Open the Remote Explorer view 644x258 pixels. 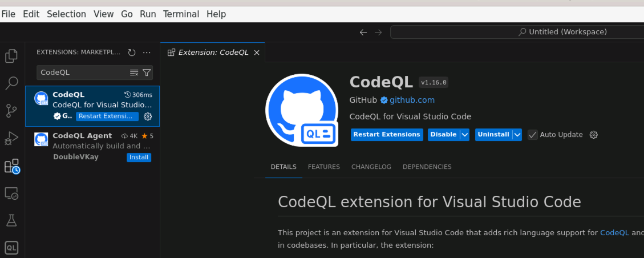11,193
